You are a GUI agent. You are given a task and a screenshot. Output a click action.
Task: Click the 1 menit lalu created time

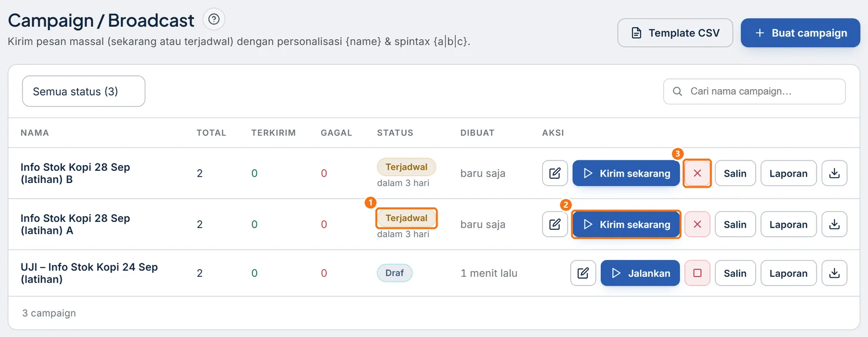(x=489, y=273)
